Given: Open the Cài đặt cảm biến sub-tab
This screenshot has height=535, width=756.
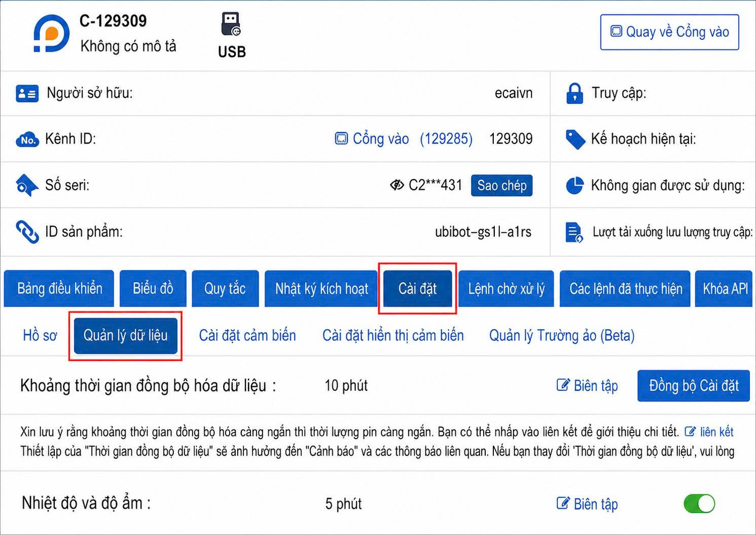Looking at the screenshot, I should point(247,335).
